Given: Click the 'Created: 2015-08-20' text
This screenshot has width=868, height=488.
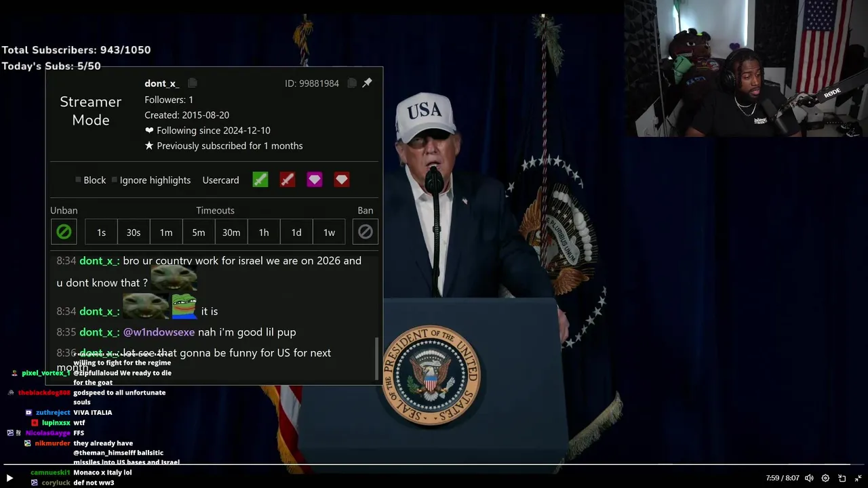Looking at the screenshot, I should [186, 115].
